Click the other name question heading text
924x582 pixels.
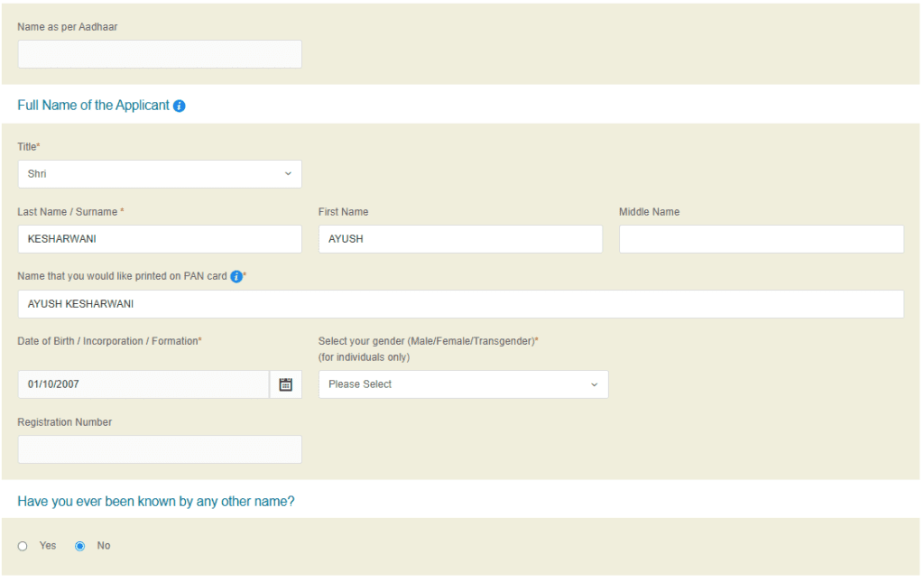click(x=155, y=501)
